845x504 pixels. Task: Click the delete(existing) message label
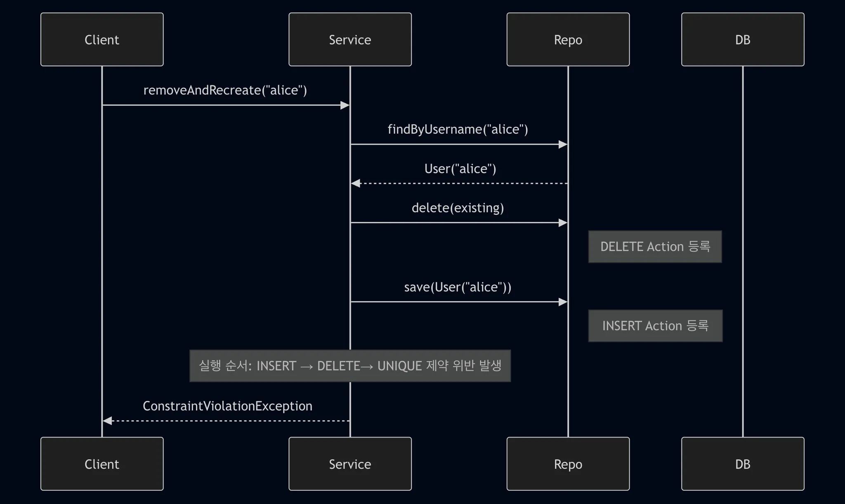point(458,208)
